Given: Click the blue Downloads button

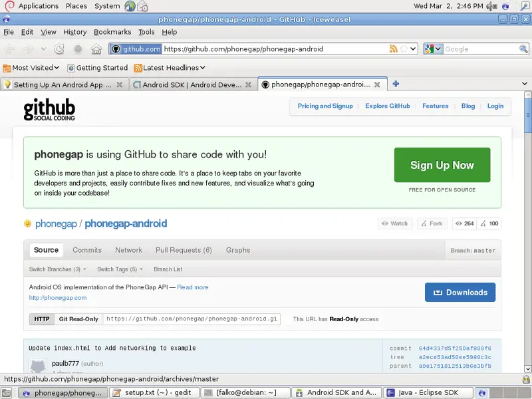Looking at the screenshot, I should click(x=460, y=292).
